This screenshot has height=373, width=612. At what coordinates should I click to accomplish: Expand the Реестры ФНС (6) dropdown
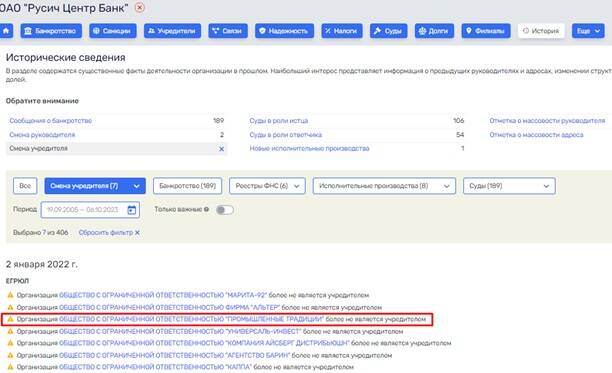point(267,186)
